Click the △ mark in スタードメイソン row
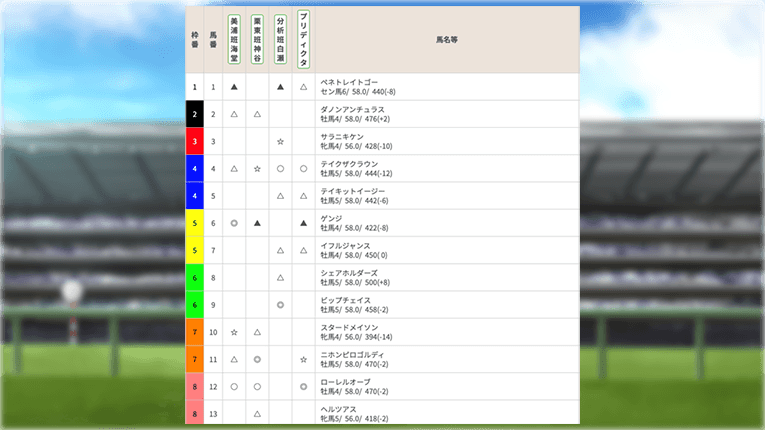The image size is (765, 430). click(257, 332)
